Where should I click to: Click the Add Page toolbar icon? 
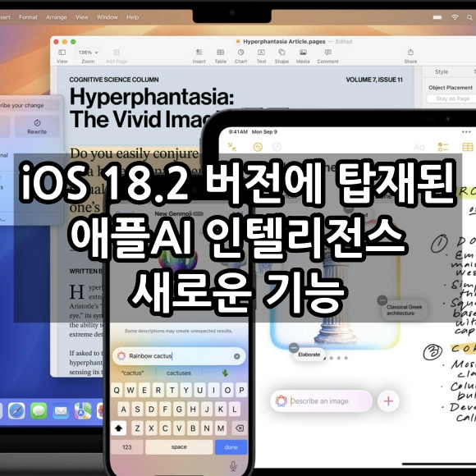tap(117, 53)
